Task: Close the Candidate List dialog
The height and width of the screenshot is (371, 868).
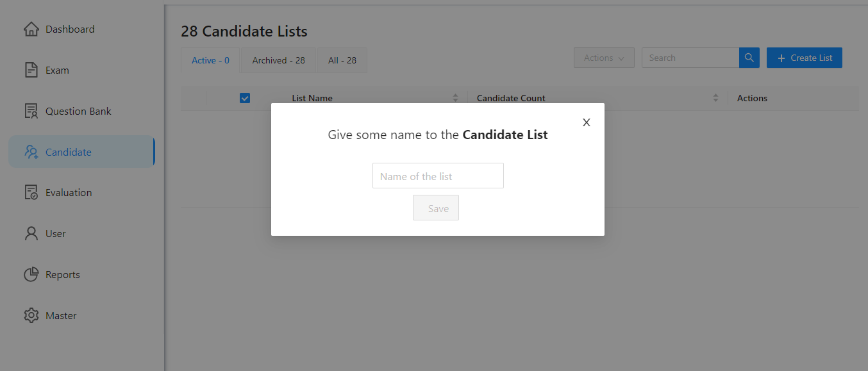Action: (586, 122)
